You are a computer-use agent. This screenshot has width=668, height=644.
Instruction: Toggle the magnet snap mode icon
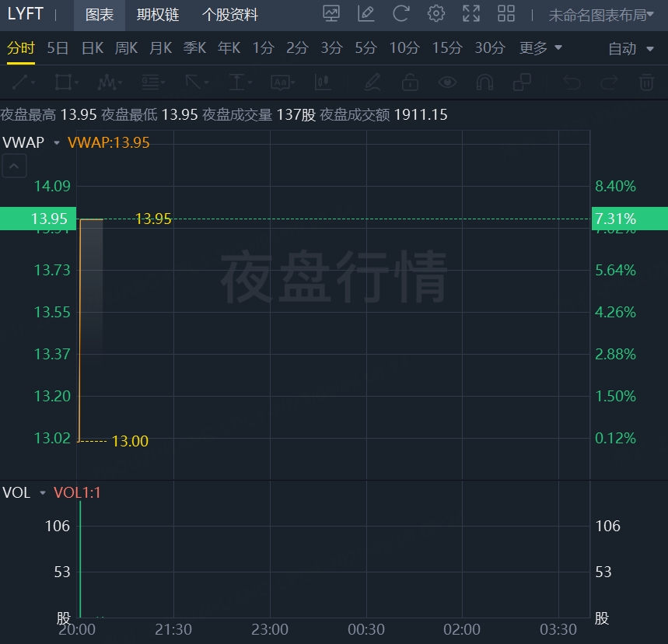coord(484,82)
